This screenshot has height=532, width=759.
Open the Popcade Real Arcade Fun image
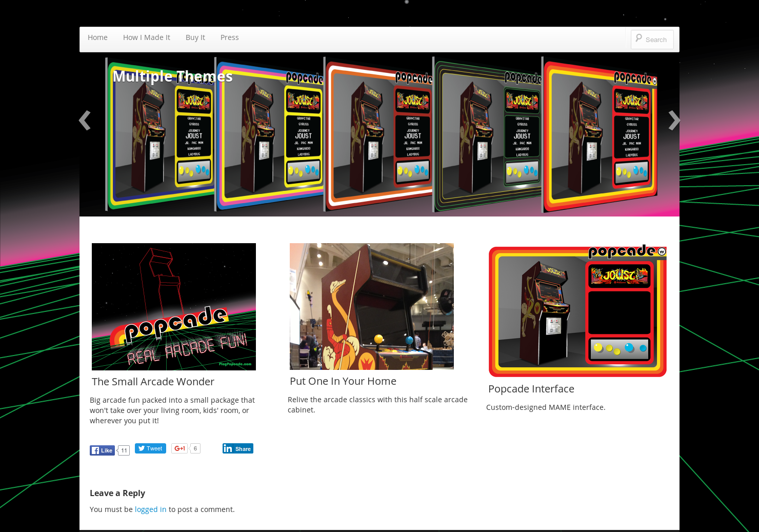(174, 307)
